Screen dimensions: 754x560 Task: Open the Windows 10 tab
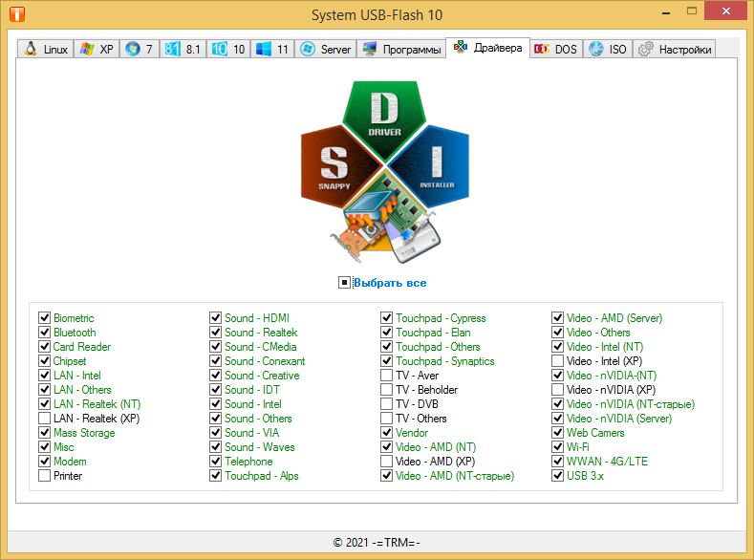click(228, 49)
